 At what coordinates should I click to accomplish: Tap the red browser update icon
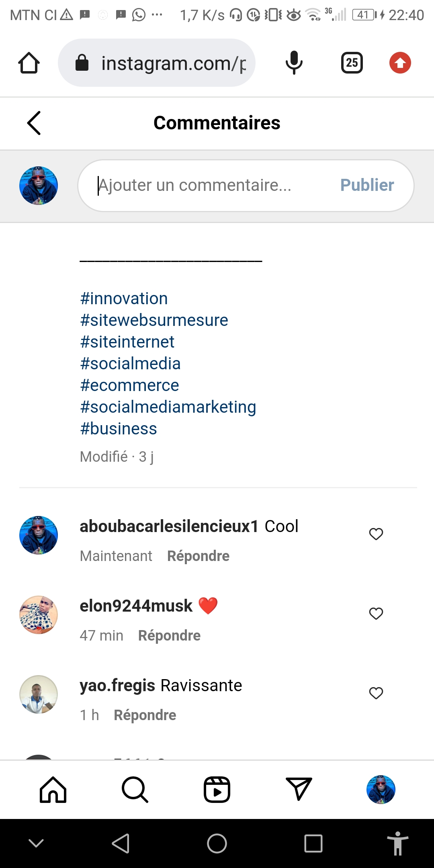click(x=400, y=63)
